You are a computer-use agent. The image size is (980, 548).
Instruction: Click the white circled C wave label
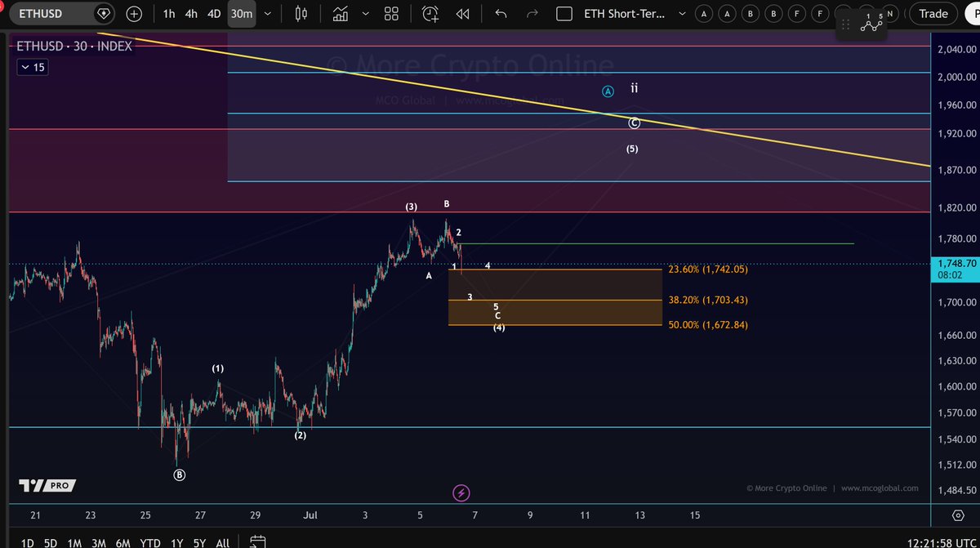click(x=634, y=123)
